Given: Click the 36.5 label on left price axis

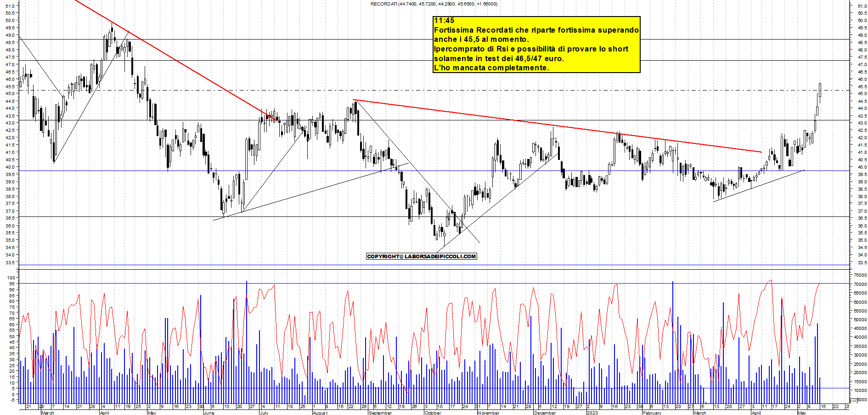Looking at the screenshot, I should pyautogui.click(x=10, y=218).
